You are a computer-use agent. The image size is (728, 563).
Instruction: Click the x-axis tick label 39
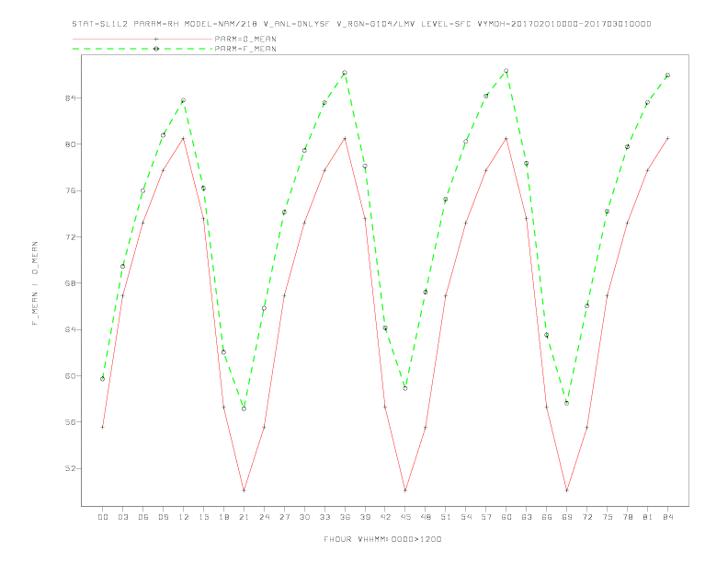tap(365, 517)
